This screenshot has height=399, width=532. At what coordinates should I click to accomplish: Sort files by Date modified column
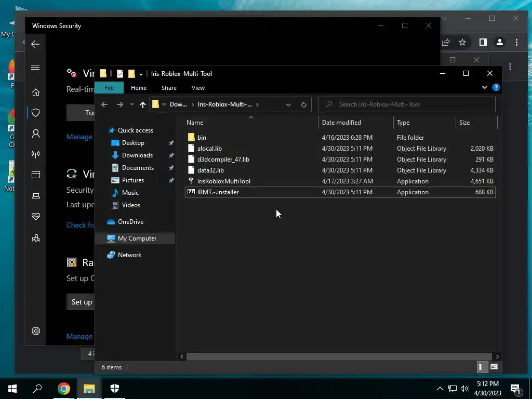click(355, 123)
